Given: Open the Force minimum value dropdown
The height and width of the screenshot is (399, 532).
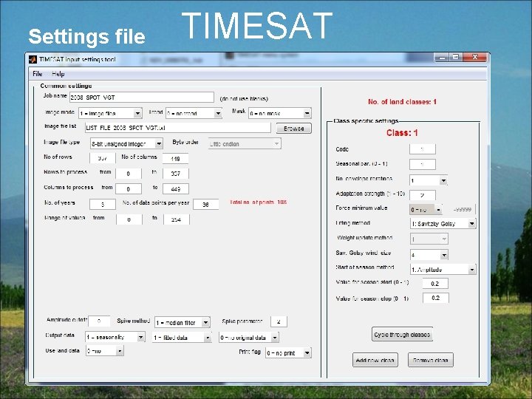Looking at the screenshot, I should click(x=426, y=210).
